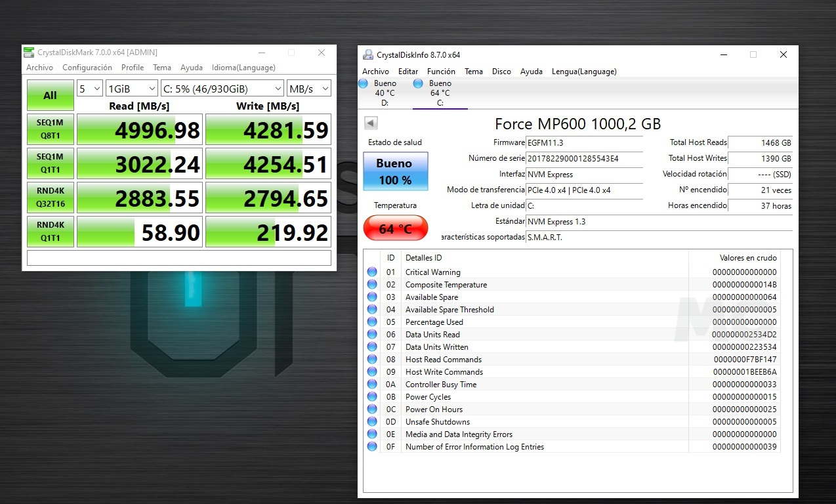Click the blue status orb for drive D:
The width and height of the screenshot is (836, 504).
(363, 83)
